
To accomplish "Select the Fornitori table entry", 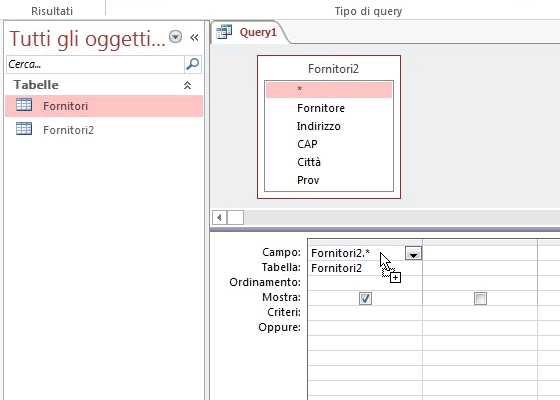I will pos(104,106).
